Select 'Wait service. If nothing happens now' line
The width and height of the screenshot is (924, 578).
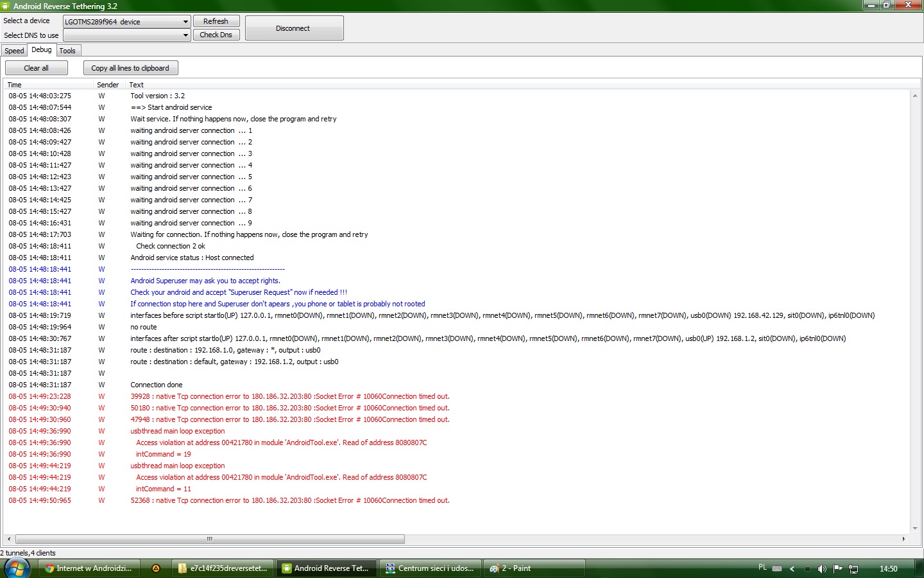click(234, 119)
